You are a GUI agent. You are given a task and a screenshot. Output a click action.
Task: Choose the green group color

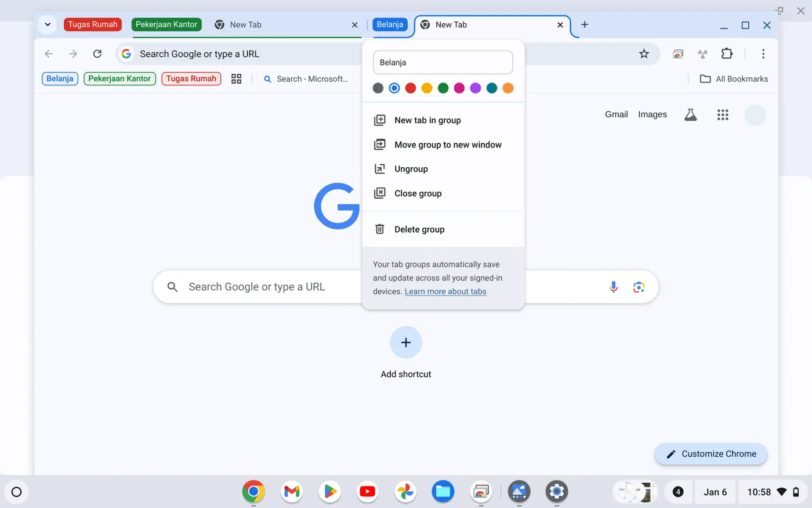pos(443,88)
